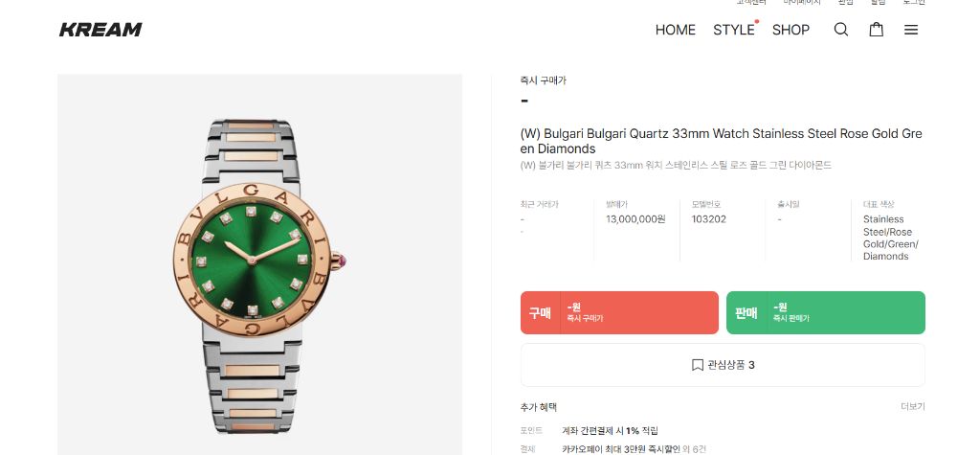
Task: Click the KREAM logo
Action: click(x=100, y=30)
